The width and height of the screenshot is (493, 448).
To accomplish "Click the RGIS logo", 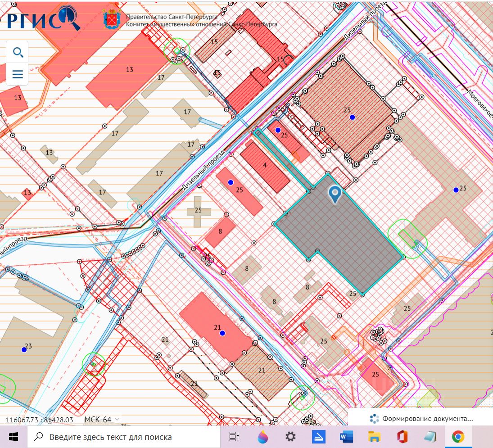I will (43, 18).
